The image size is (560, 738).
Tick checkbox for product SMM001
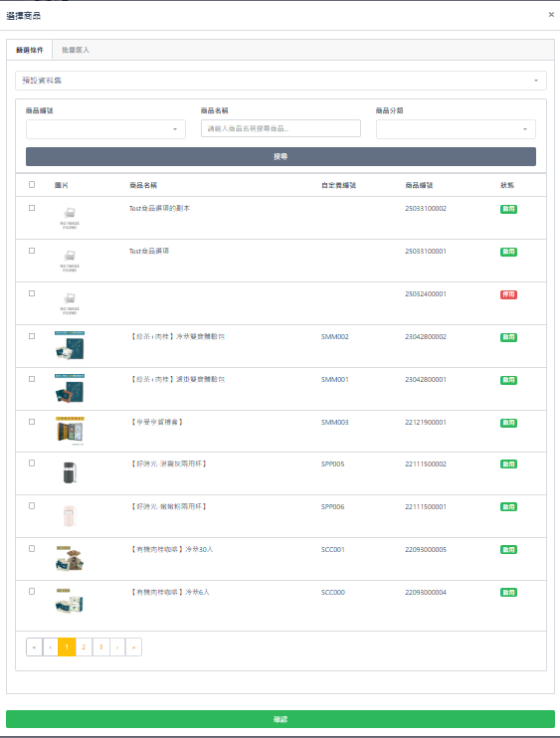pyautogui.click(x=32, y=379)
